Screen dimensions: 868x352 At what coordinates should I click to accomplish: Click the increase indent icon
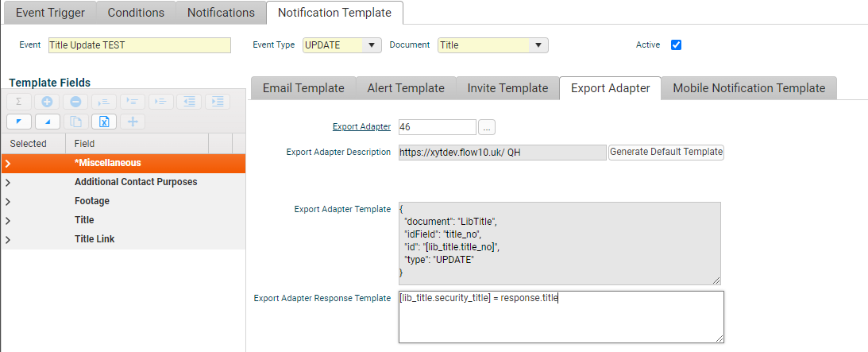click(x=217, y=102)
